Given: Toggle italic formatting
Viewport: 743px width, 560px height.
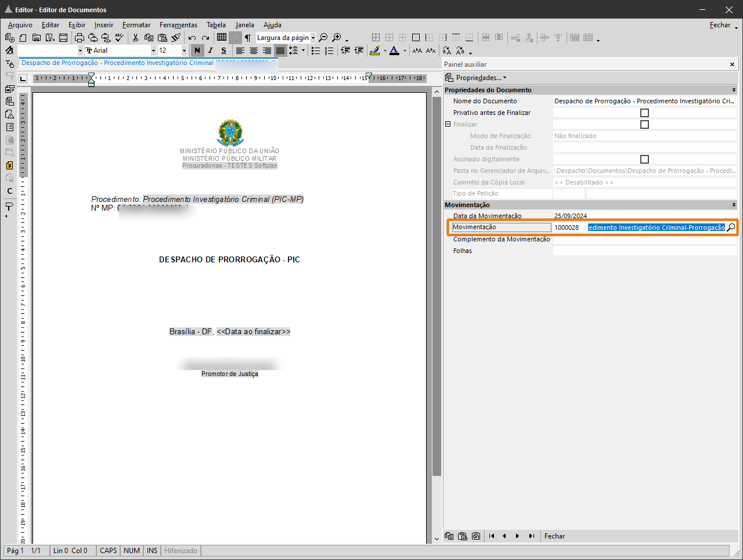Looking at the screenshot, I should pyautogui.click(x=210, y=51).
